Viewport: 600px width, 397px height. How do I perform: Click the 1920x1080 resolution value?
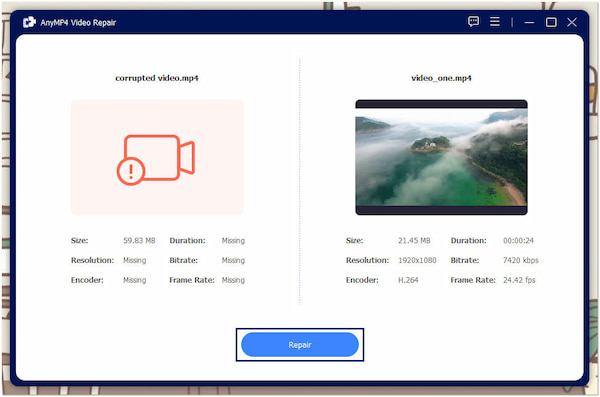(x=417, y=260)
